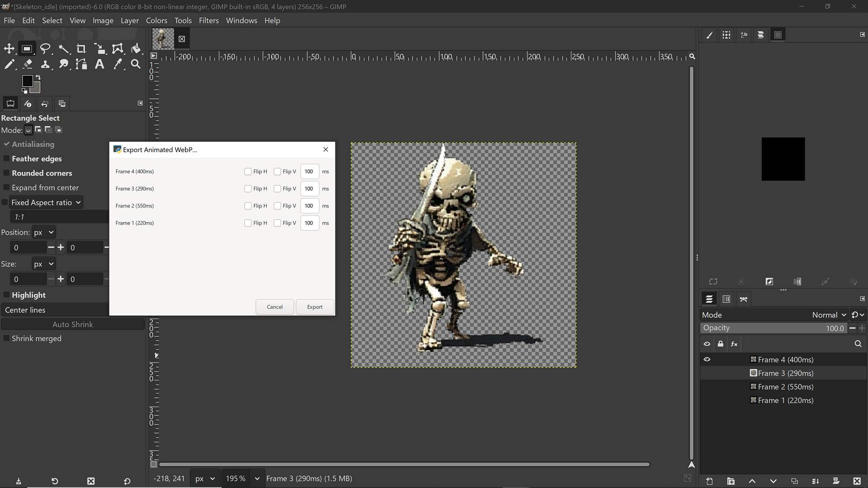The height and width of the screenshot is (488, 868).
Task: Enable Expand from center option
Action: [x=6, y=188]
